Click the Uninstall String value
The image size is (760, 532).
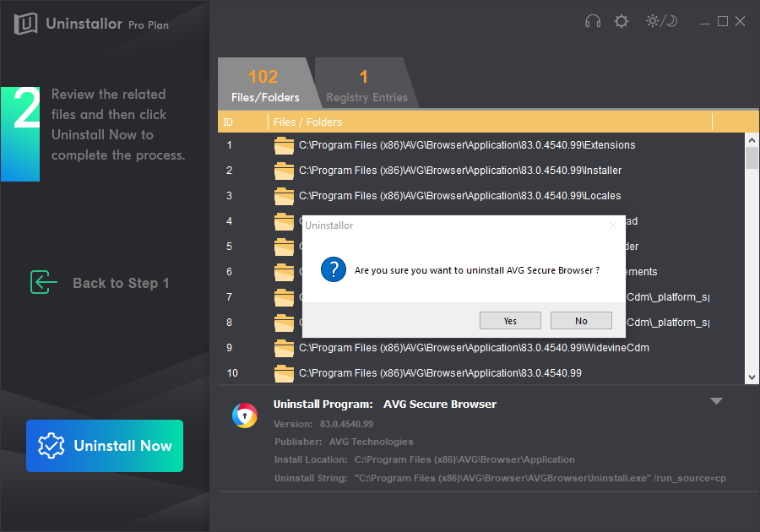click(x=540, y=478)
